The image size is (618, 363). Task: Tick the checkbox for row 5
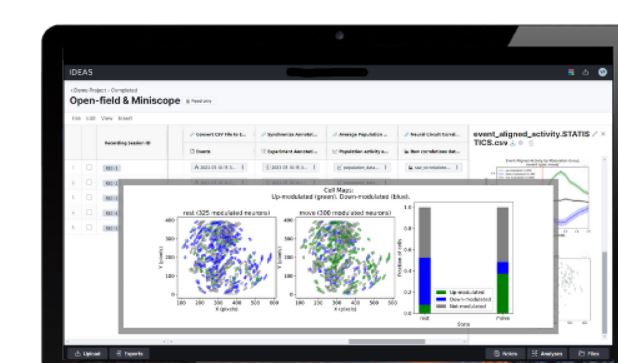[89, 227]
